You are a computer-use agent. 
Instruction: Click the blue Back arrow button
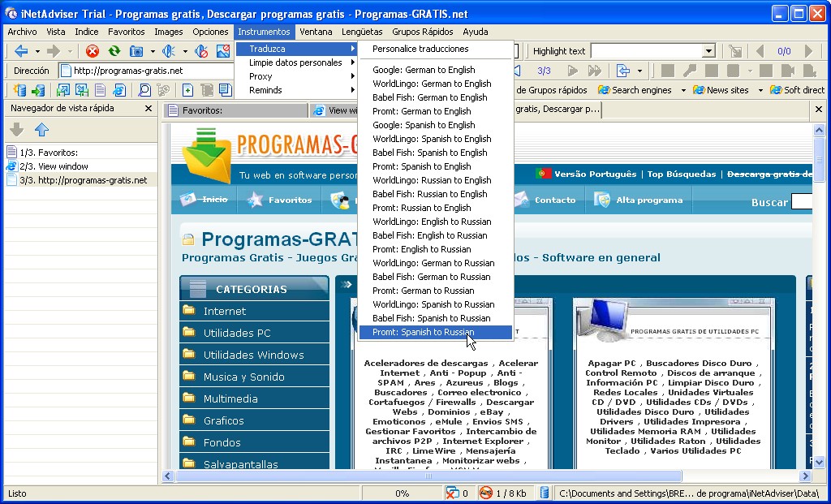click(21, 51)
